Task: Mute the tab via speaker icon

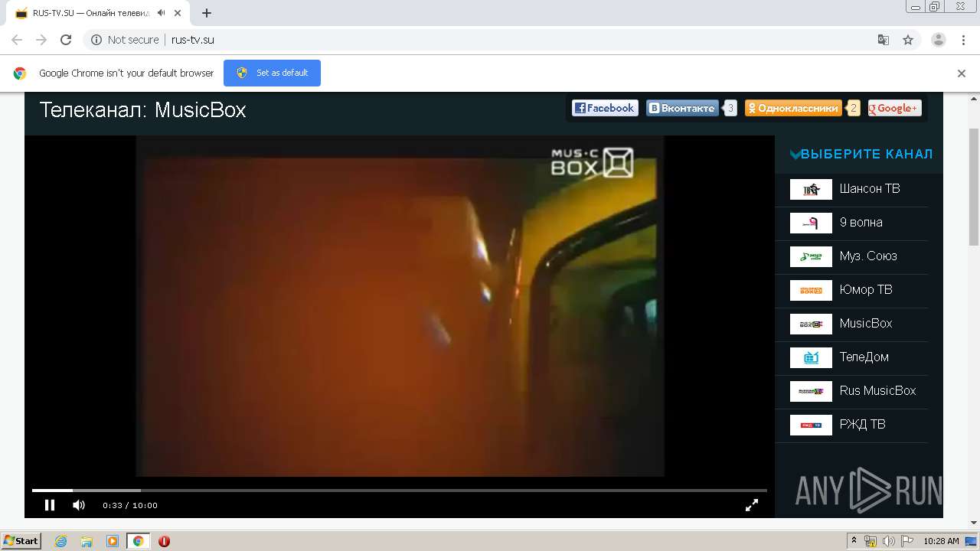Action: (x=162, y=13)
